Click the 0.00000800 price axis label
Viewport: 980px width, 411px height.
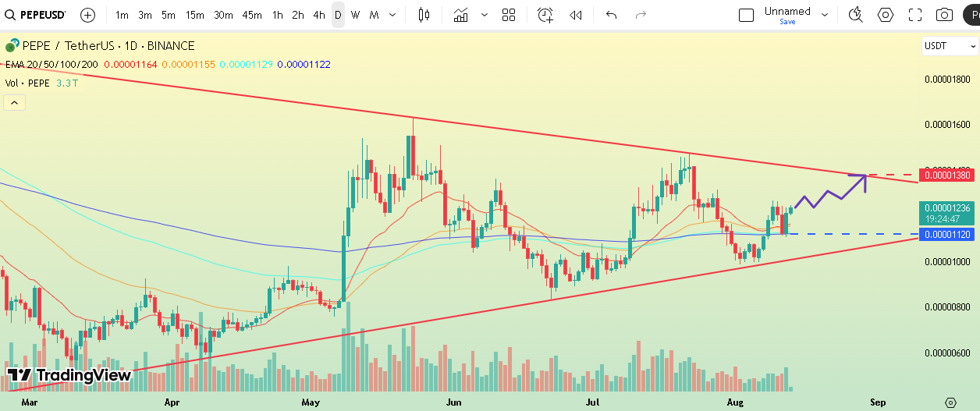coord(947,307)
